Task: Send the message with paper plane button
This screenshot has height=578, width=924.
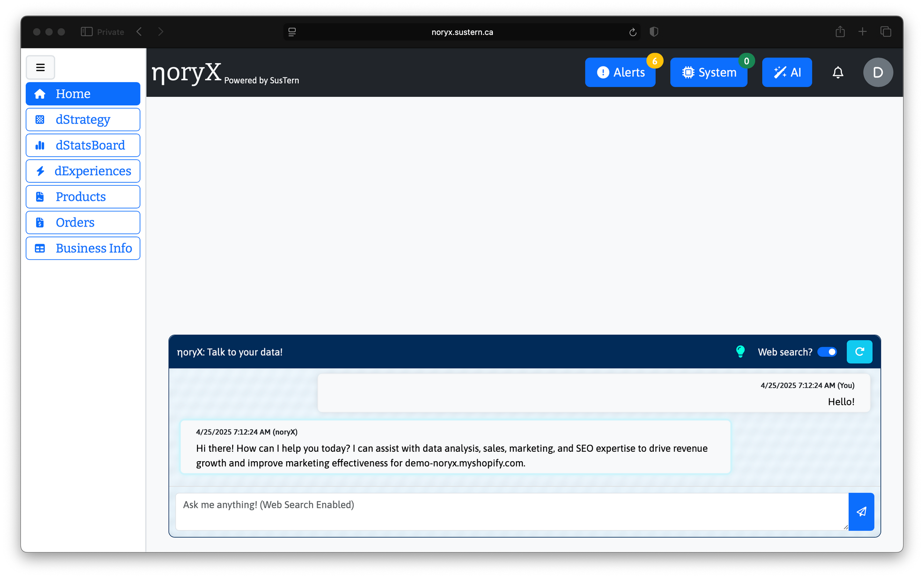Action: pos(861,512)
